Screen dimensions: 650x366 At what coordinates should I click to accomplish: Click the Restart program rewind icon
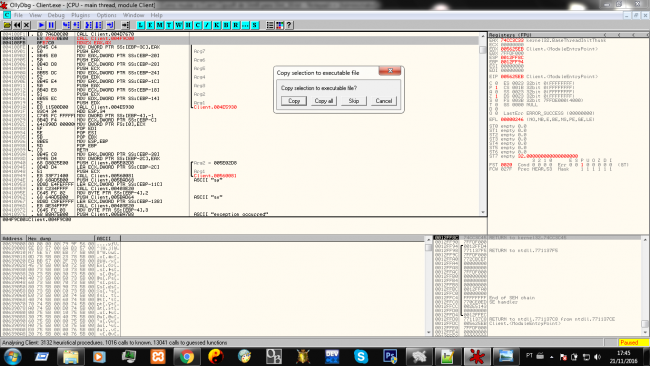click(x=17, y=25)
